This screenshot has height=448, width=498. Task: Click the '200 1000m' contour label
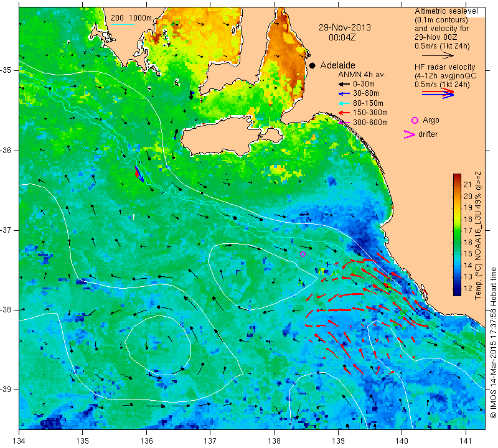click(131, 18)
